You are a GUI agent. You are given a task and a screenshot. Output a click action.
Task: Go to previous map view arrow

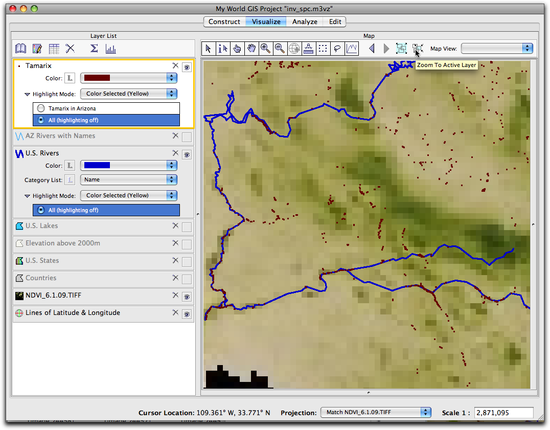[x=372, y=48]
